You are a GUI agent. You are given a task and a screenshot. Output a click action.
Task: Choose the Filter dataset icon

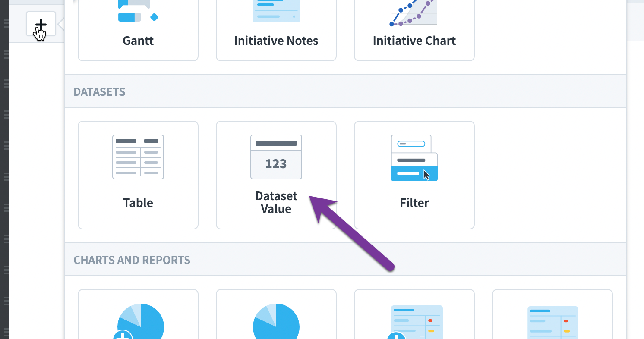coord(414,158)
